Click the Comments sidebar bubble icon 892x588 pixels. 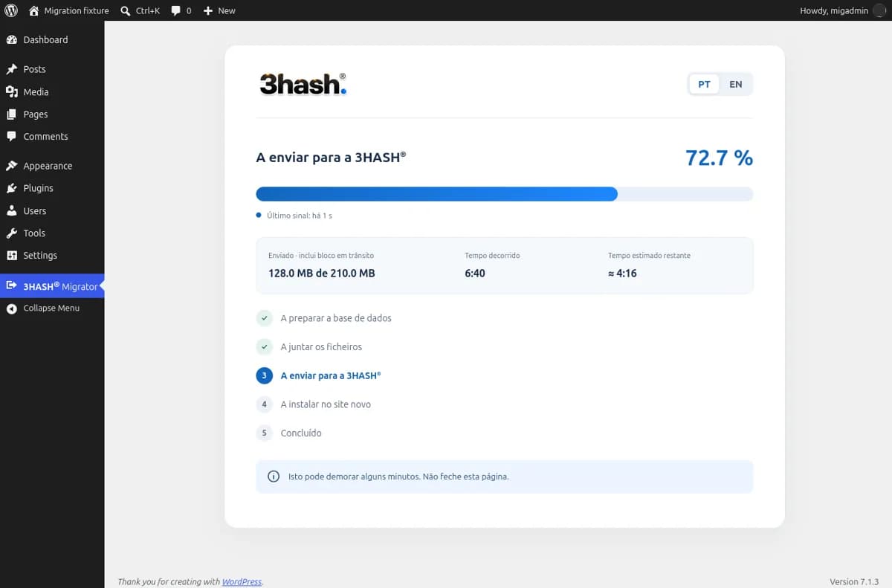click(12, 137)
